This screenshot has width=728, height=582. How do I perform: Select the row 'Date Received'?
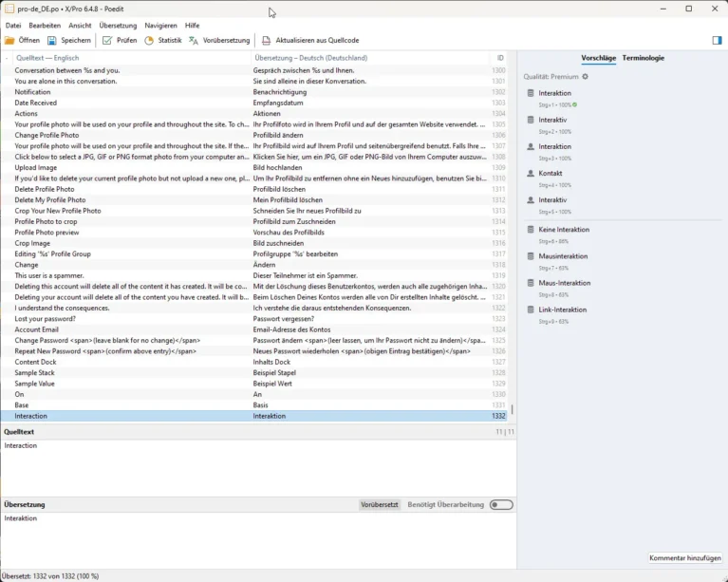click(254, 103)
